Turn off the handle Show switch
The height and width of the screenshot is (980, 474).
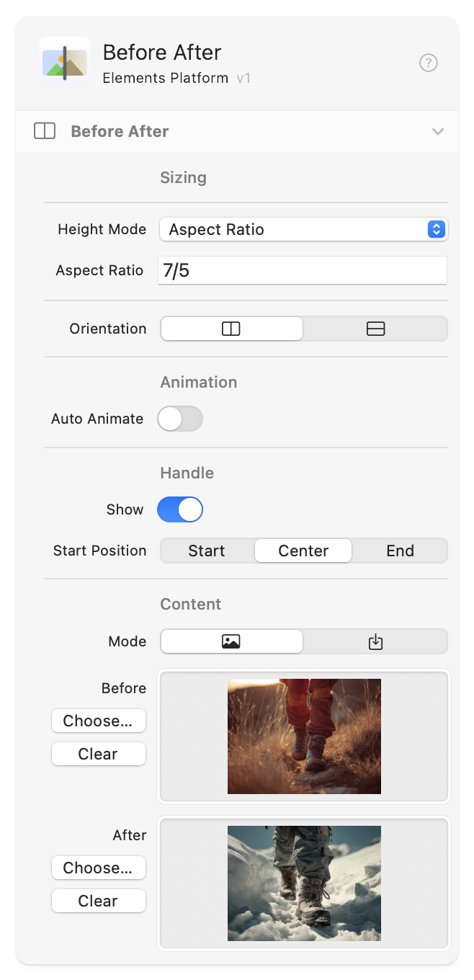(x=180, y=509)
